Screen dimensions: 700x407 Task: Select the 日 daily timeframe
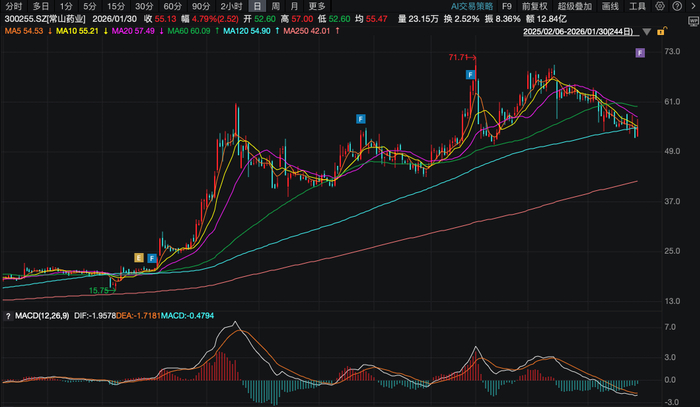tap(257, 6)
